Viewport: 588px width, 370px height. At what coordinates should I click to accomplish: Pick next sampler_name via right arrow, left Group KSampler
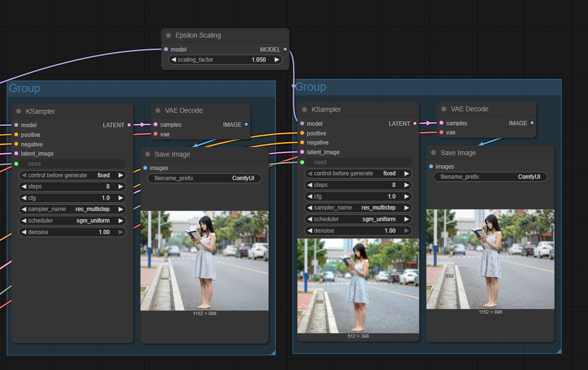pos(121,209)
